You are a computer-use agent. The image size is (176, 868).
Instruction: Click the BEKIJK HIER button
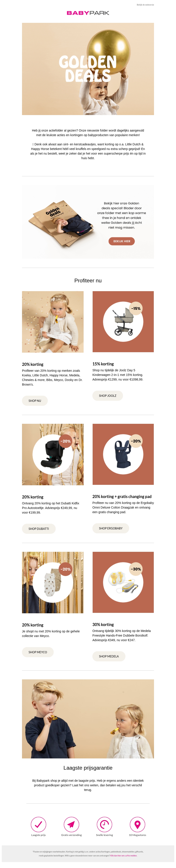pos(122,241)
